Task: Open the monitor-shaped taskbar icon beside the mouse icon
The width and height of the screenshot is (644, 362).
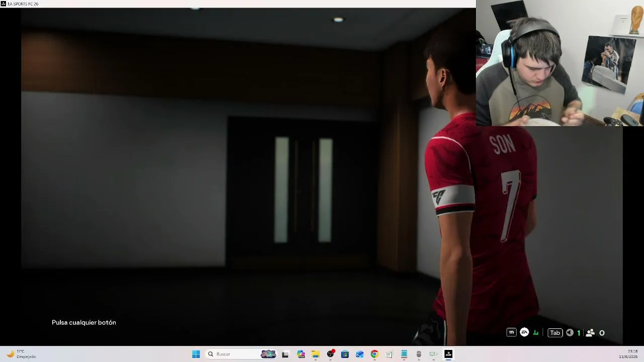Action: click(433, 354)
